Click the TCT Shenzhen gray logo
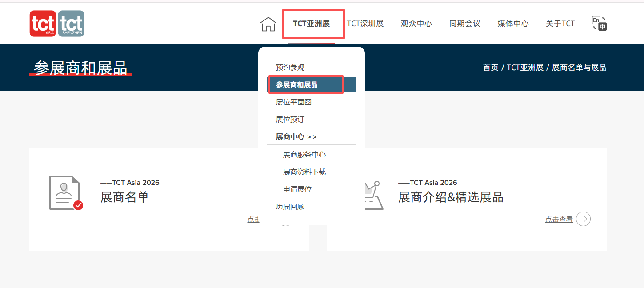Image resolution: width=644 pixels, height=288 pixels. (71, 24)
